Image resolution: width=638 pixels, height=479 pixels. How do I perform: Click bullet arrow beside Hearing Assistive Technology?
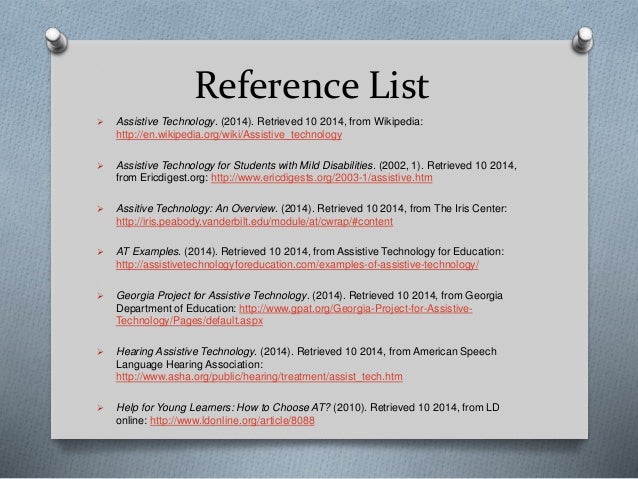click(100, 352)
